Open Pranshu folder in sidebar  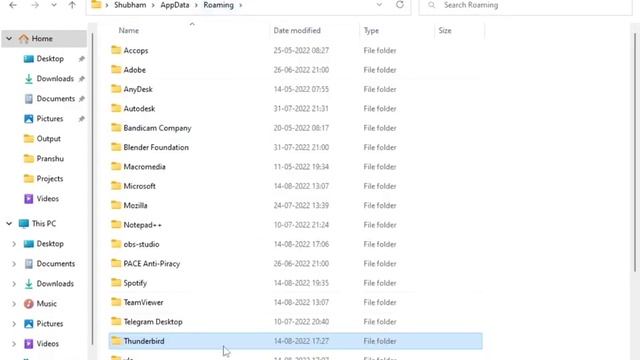point(50,159)
